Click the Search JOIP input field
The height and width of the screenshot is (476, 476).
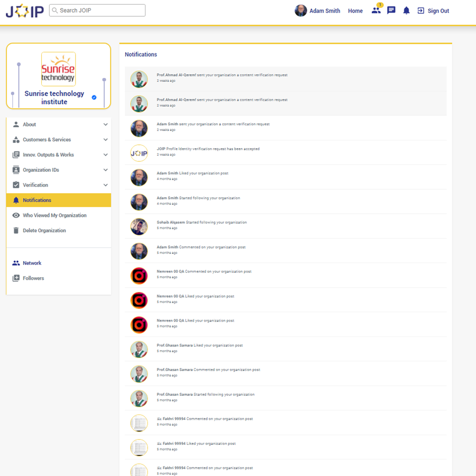point(100,10)
